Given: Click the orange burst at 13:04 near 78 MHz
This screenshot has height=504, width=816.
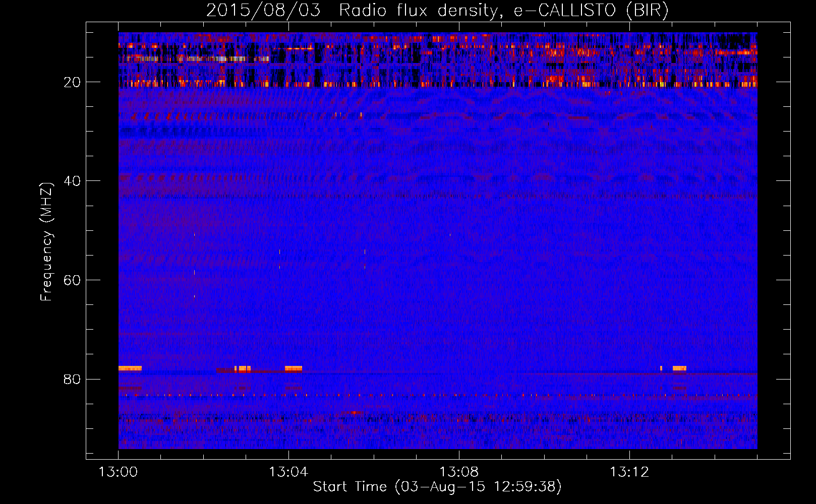Looking at the screenshot, I should (294, 368).
